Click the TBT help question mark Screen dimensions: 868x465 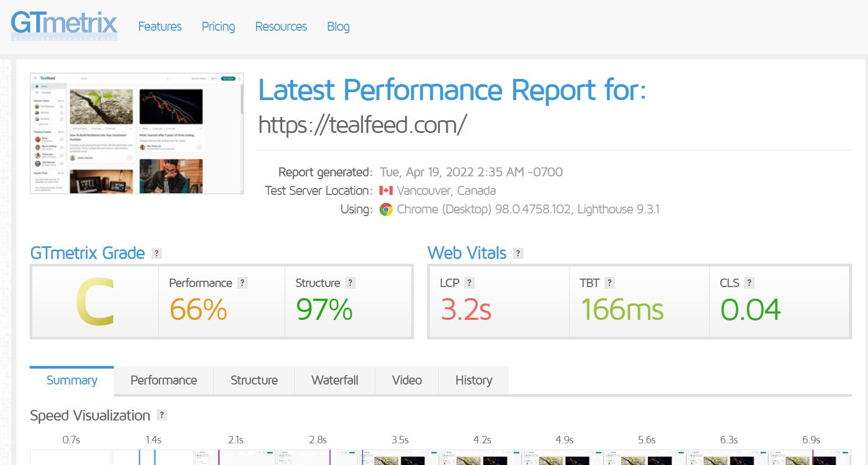pos(610,283)
